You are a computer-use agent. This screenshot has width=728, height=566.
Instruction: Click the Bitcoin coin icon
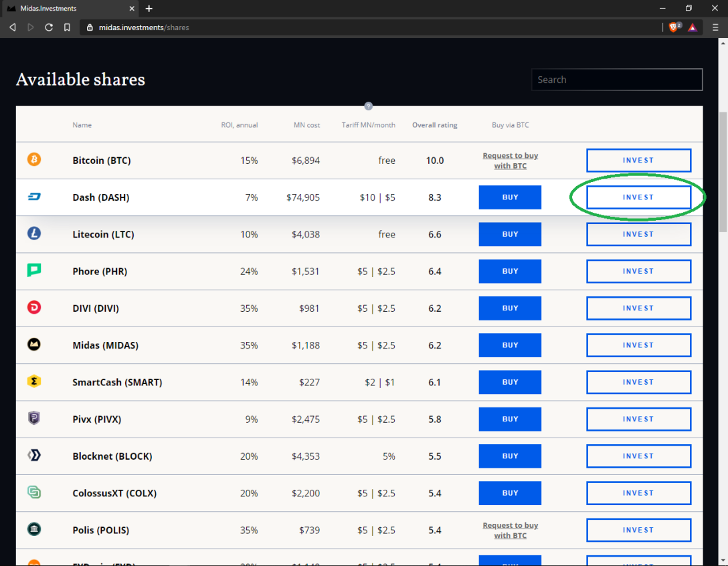point(34,159)
